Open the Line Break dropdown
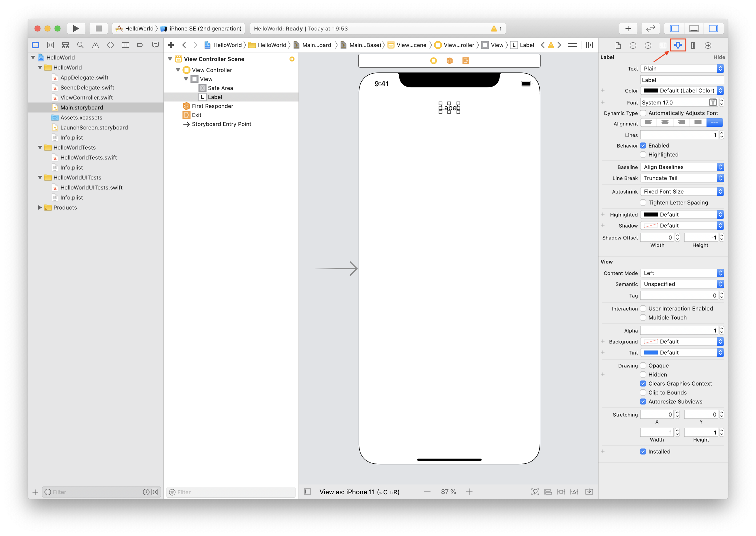 [682, 178]
